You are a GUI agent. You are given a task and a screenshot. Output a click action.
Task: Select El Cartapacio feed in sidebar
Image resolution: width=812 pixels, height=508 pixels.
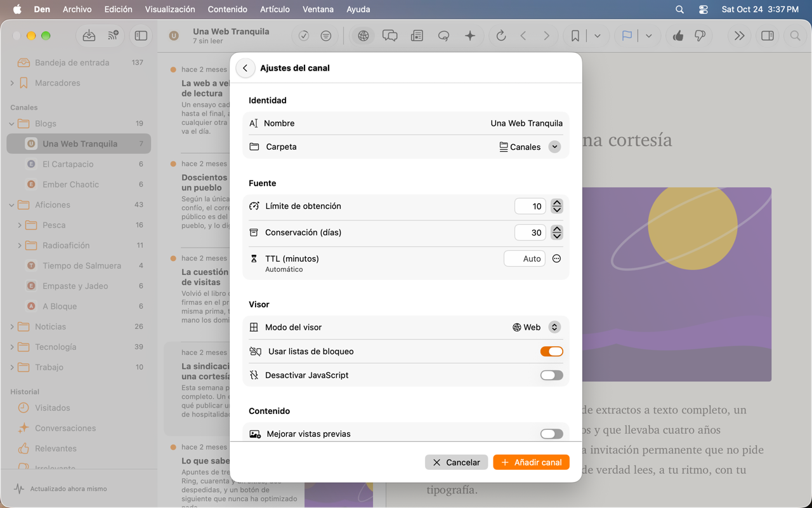(79, 164)
